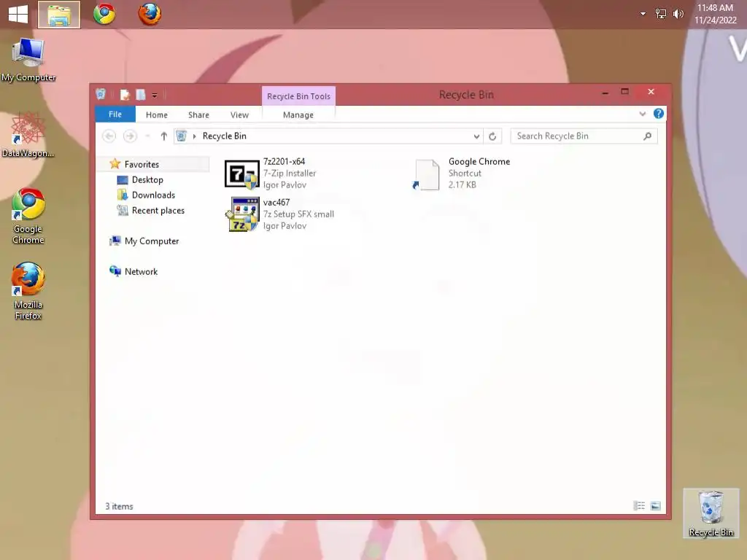Switch to the Home ribbon tab
This screenshot has height=560, width=747.
pos(157,114)
